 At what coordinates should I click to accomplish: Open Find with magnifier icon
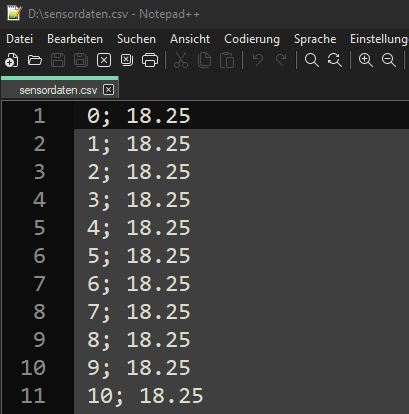(312, 60)
